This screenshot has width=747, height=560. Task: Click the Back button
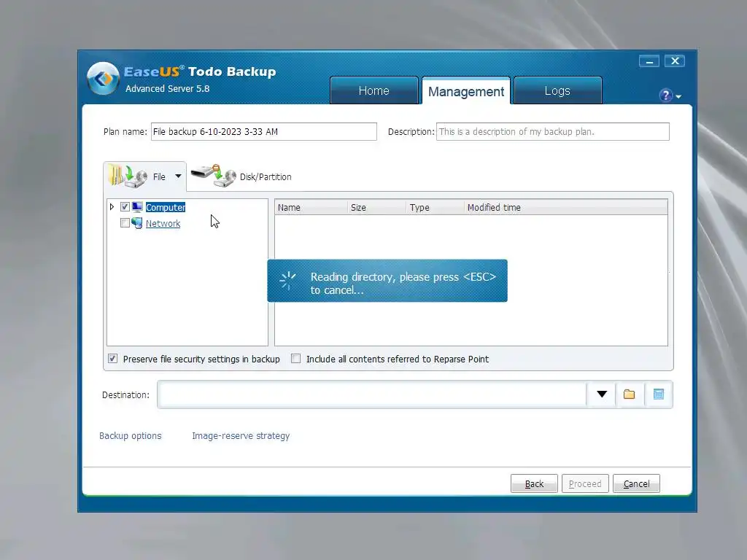[x=534, y=483]
